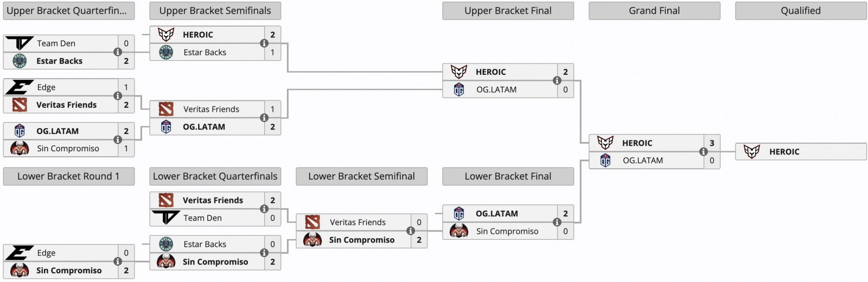The width and height of the screenshot is (868, 282).
Task: Click info icon for Veritas Friends vs Team Den
Action: [x=264, y=209]
